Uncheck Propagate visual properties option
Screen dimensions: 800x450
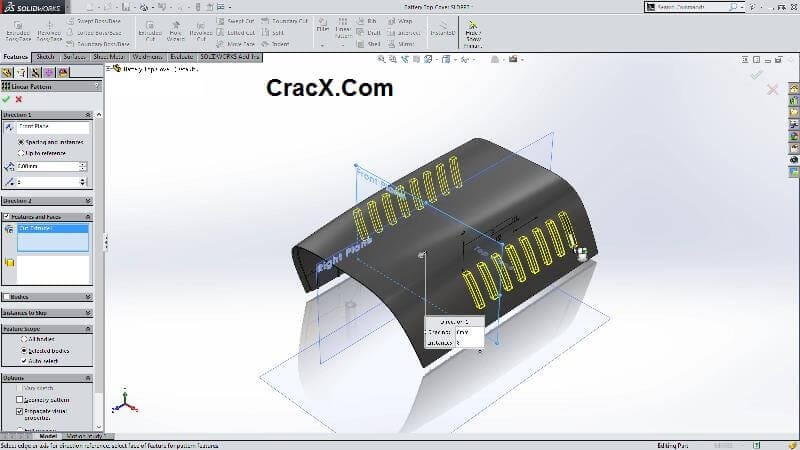19,411
